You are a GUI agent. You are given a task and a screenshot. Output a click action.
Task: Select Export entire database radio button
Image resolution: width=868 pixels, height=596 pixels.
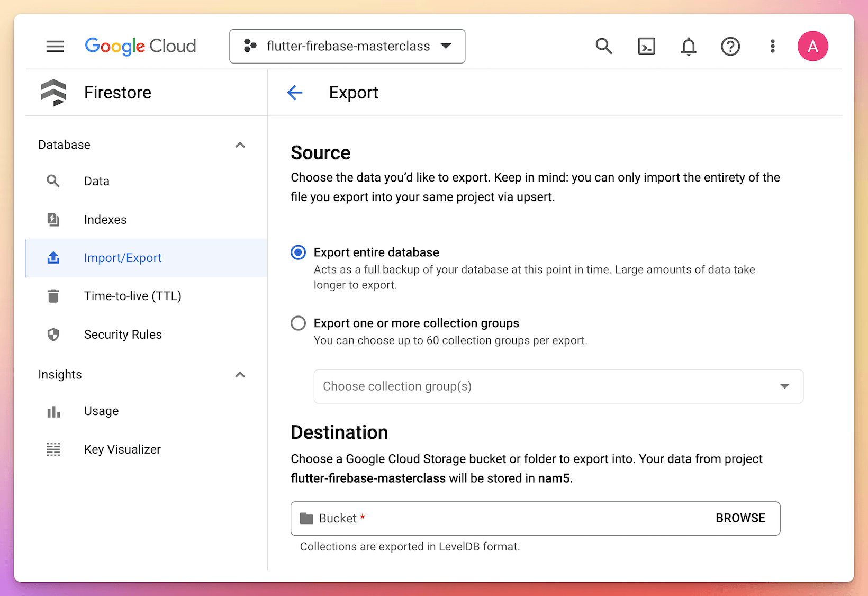click(x=299, y=252)
